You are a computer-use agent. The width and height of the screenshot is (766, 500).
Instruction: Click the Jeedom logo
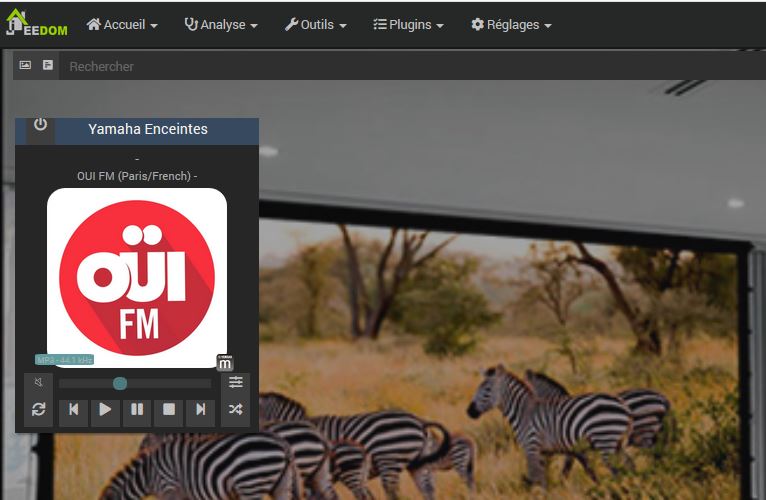[x=36, y=23]
